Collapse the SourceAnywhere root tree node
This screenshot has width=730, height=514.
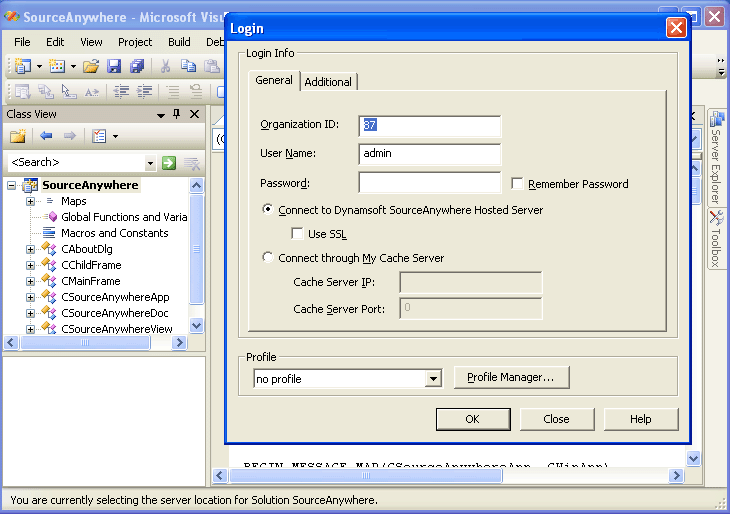tap(12, 186)
